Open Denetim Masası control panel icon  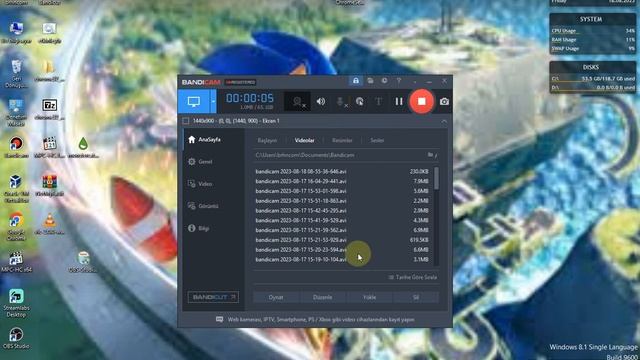click(16, 112)
